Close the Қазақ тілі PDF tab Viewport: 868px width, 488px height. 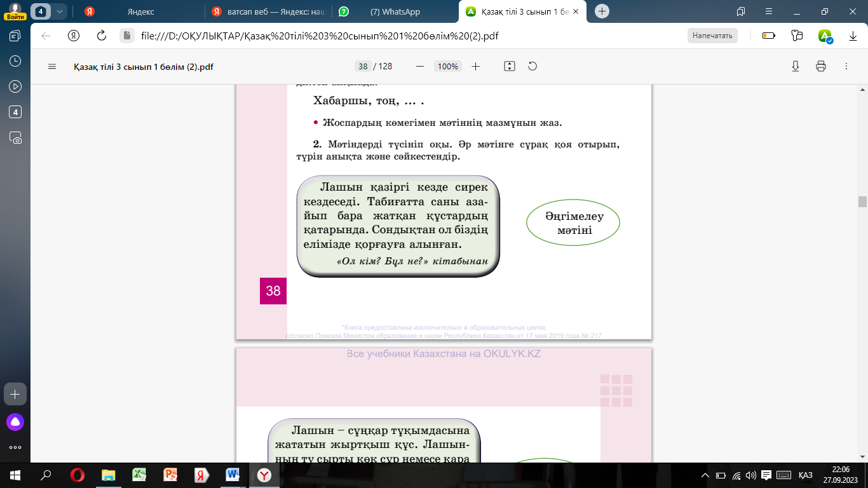(x=576, y=11)
